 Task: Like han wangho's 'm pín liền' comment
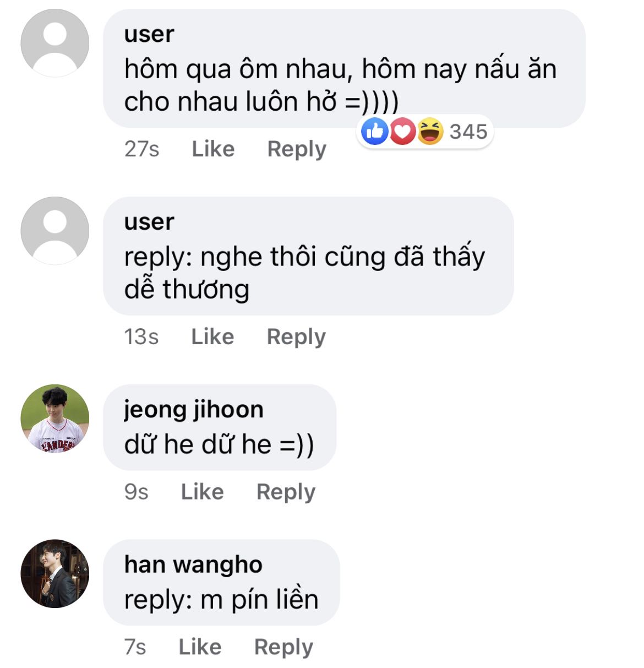[x=200, y=647]
